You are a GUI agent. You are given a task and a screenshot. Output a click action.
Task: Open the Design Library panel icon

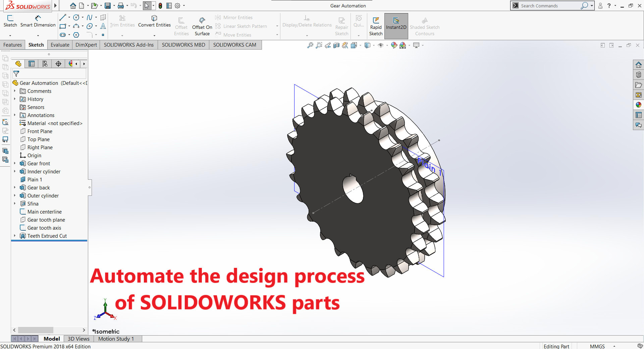click(639, 85)
